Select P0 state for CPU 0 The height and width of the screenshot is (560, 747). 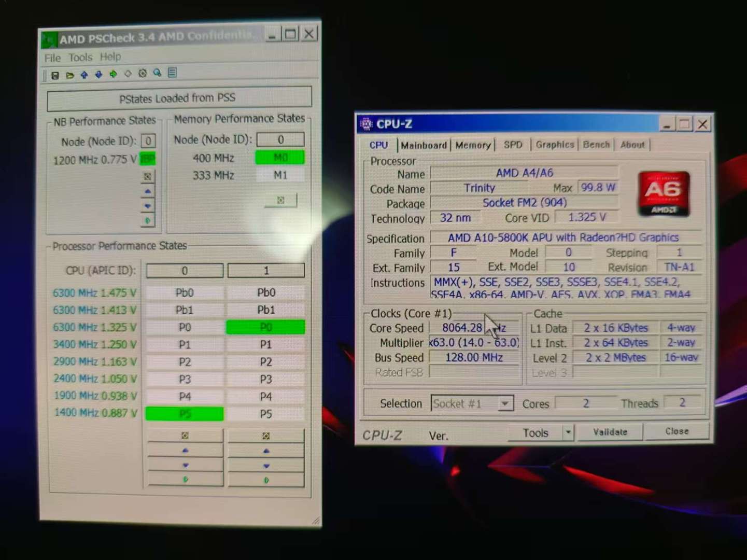tap(185, 327)
